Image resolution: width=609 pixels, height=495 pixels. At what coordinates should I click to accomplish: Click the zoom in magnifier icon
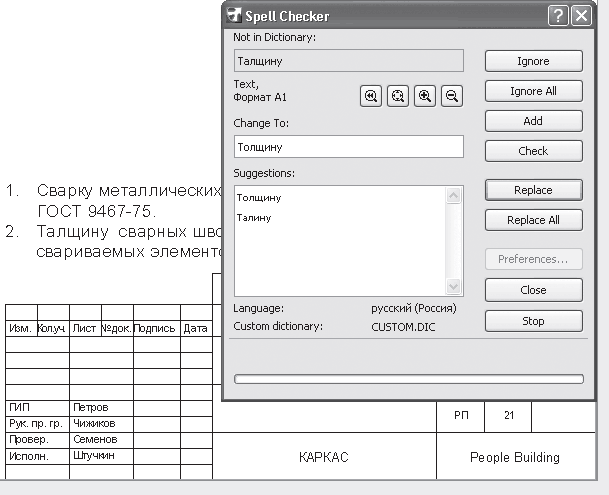[425, 96]
